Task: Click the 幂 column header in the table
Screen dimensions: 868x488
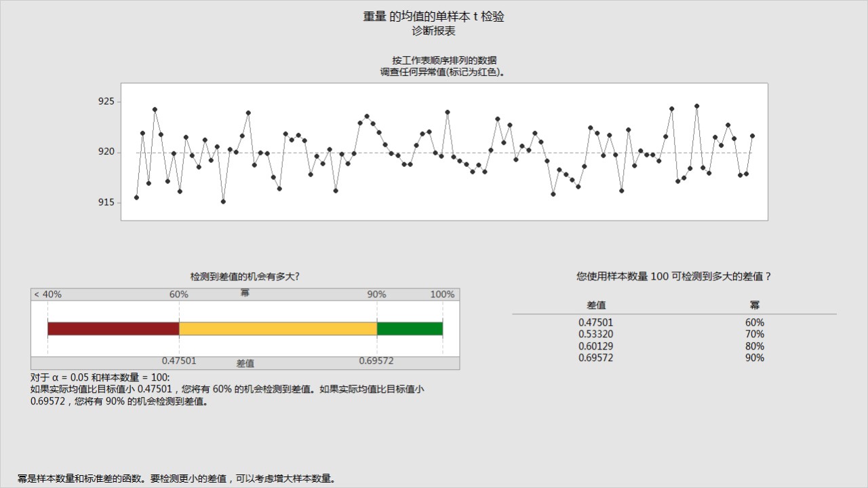Action: coord(754,305)
